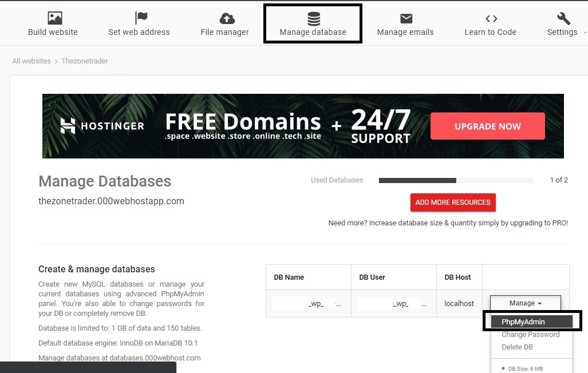The height and width of the screenshot is (373, 588).
Task: Click the 'Need more? Increase database size' text
Action: pos(448,223)
